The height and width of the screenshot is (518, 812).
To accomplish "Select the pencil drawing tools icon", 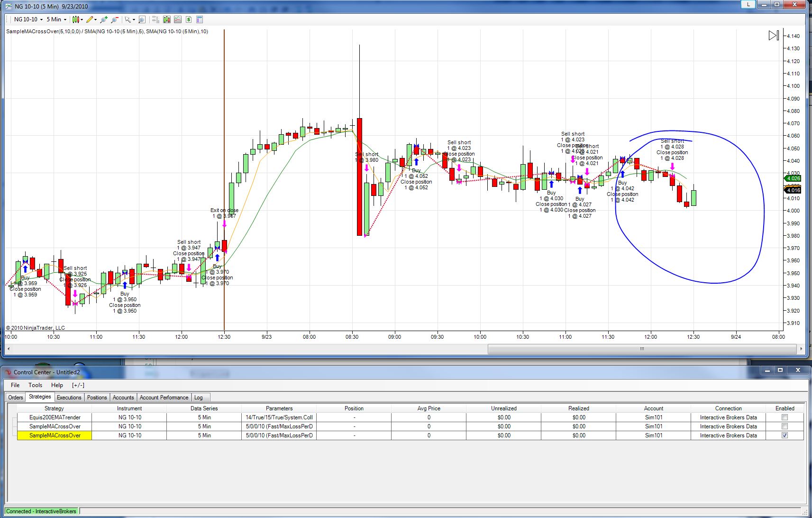I will (x=89, y=19).
